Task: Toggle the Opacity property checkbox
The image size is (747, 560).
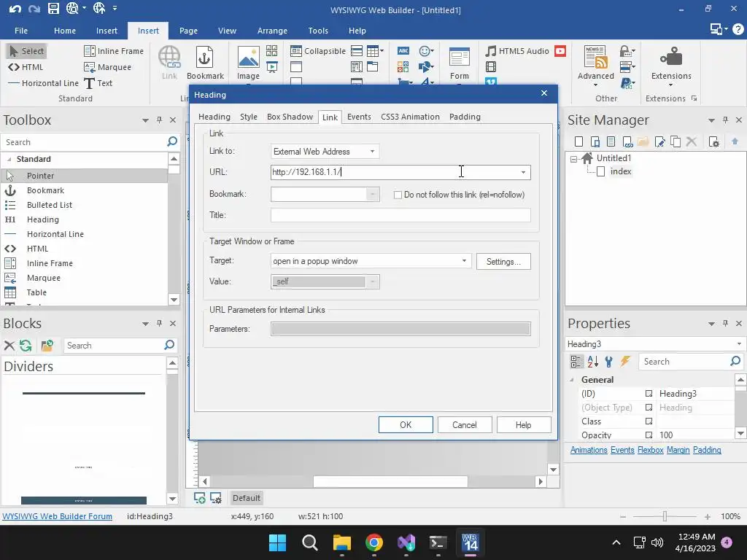Action: click(649, 435)
